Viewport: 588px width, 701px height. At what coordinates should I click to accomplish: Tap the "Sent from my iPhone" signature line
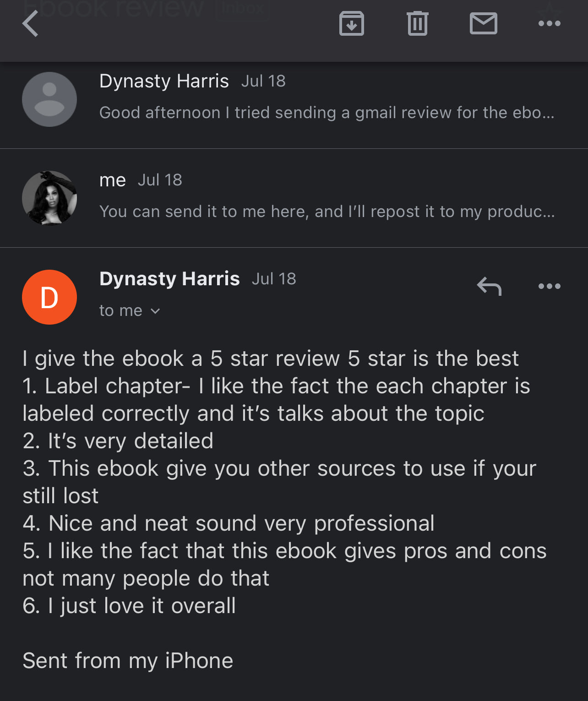tap(128, 661)
